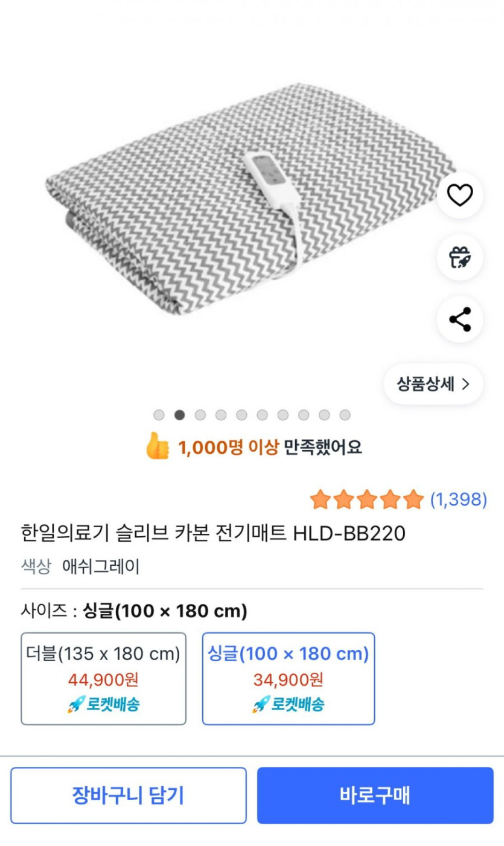
Task: Go to the last image pagination dot
Action: pyautogui.click(x=345, y=415)
